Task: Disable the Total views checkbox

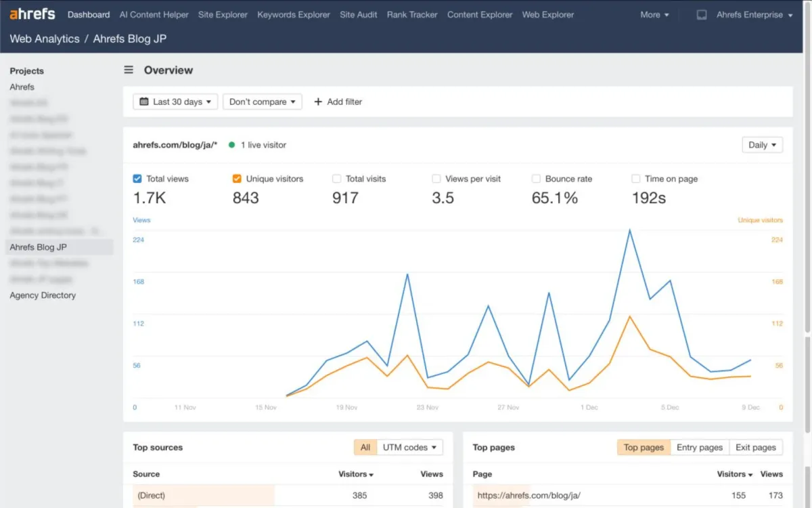Action: point(137,178)
